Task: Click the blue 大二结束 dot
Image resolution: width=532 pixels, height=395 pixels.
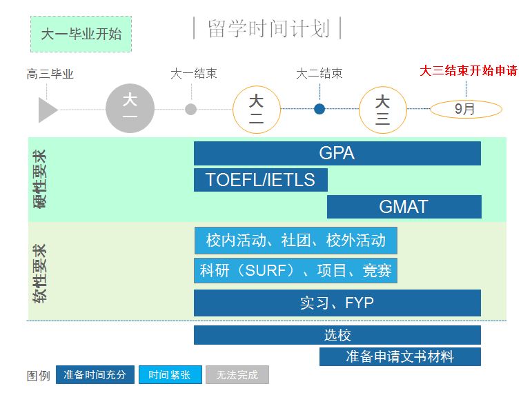Action: [x=319, y=109]
